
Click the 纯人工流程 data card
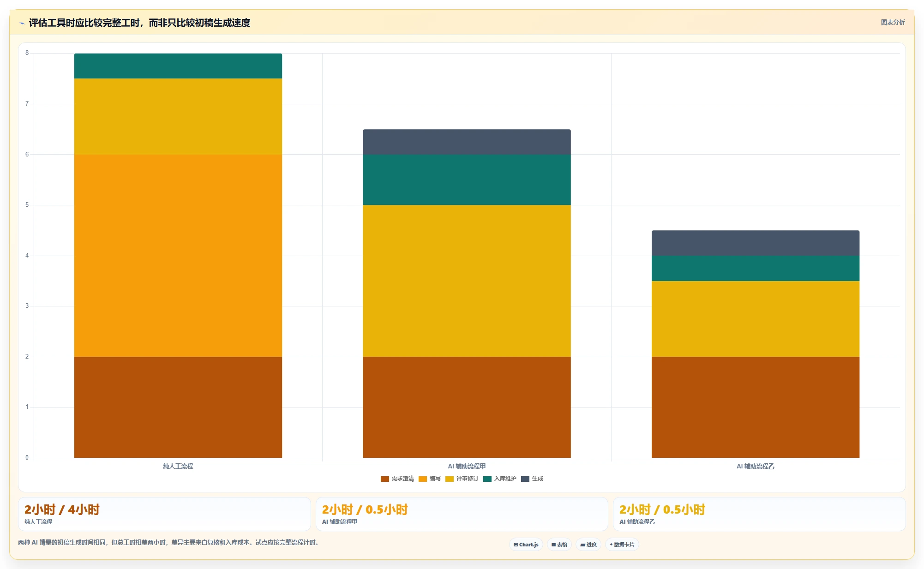164,514
